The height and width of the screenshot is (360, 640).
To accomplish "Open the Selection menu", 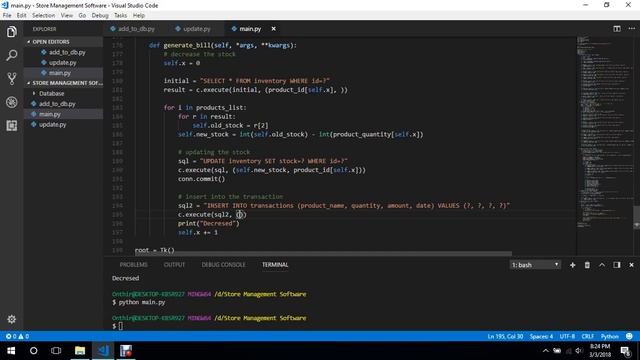I will pos(44,15).
